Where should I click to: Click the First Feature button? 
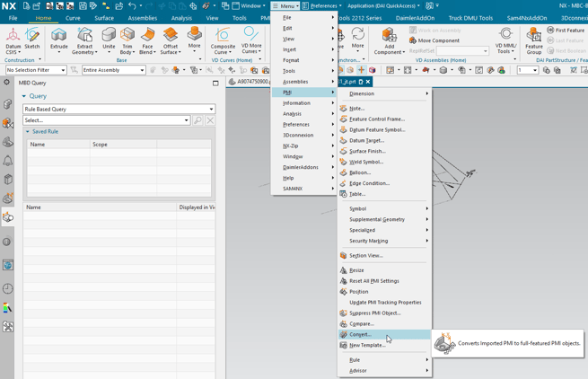click(x=568, y=31)
